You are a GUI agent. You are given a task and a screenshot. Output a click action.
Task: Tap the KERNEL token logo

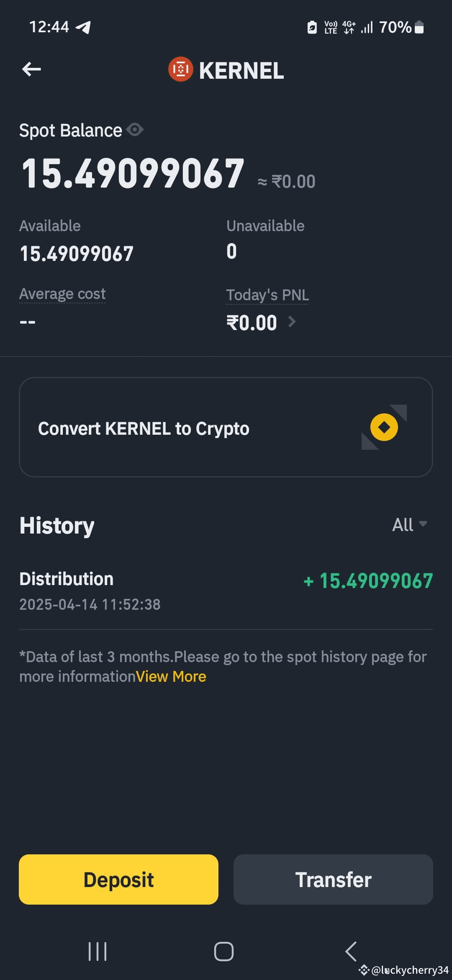coord(180,69)
